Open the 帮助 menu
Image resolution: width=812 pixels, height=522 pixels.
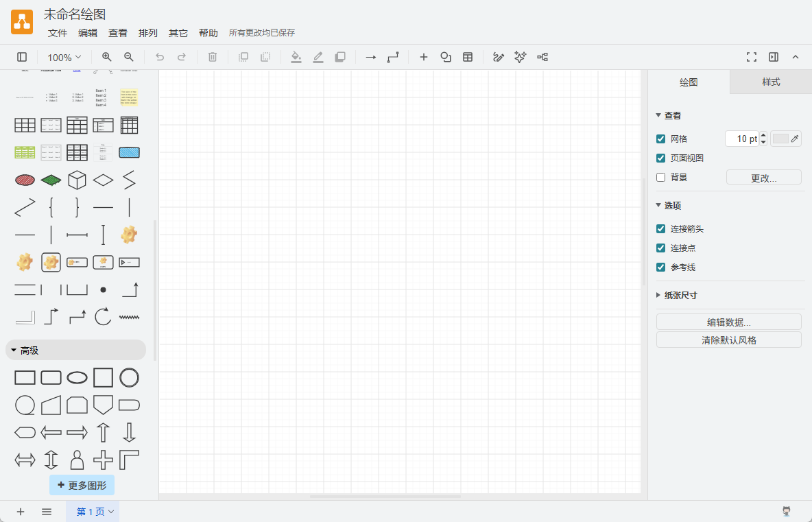tap(208, 33)
